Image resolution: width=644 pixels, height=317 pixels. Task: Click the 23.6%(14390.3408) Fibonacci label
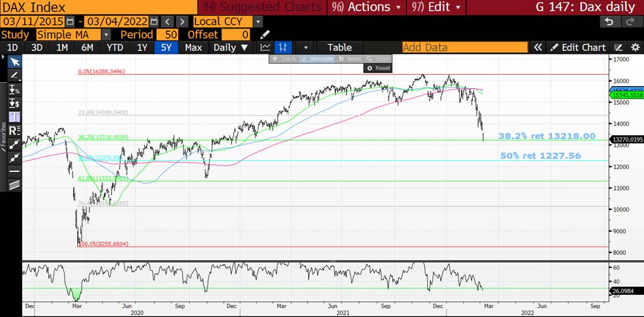(x=103, y=112)
